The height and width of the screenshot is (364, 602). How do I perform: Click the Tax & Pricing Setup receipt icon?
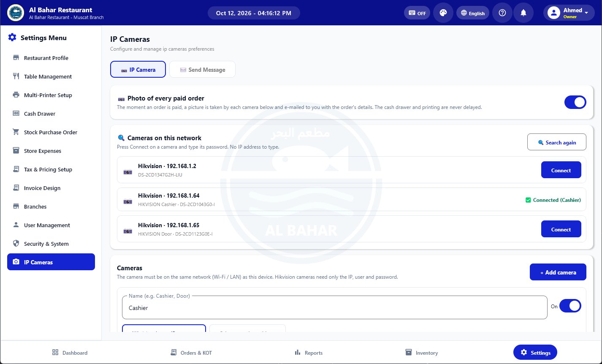coord(16,169)
